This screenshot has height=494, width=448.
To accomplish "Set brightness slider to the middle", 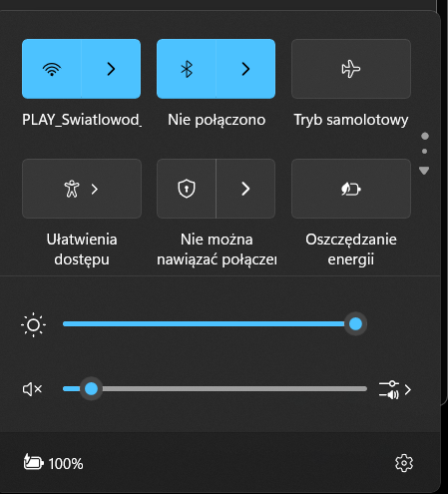I will (x=215, y=324).
